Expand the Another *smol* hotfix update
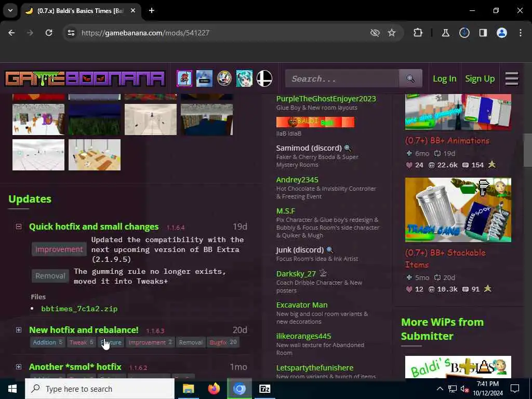The height and width of the screenshot is (399, 532). (19, 367)
